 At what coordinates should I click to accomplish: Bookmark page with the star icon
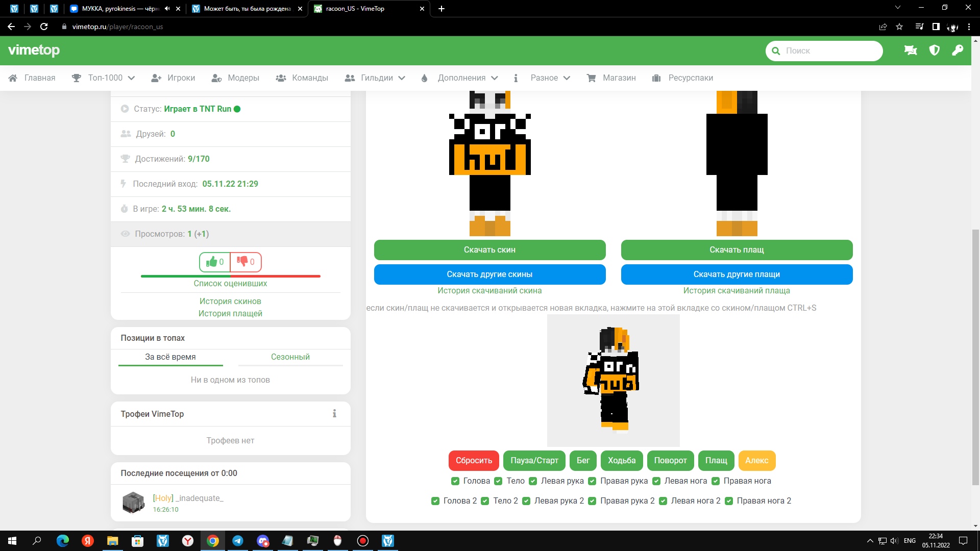[899, 27]
